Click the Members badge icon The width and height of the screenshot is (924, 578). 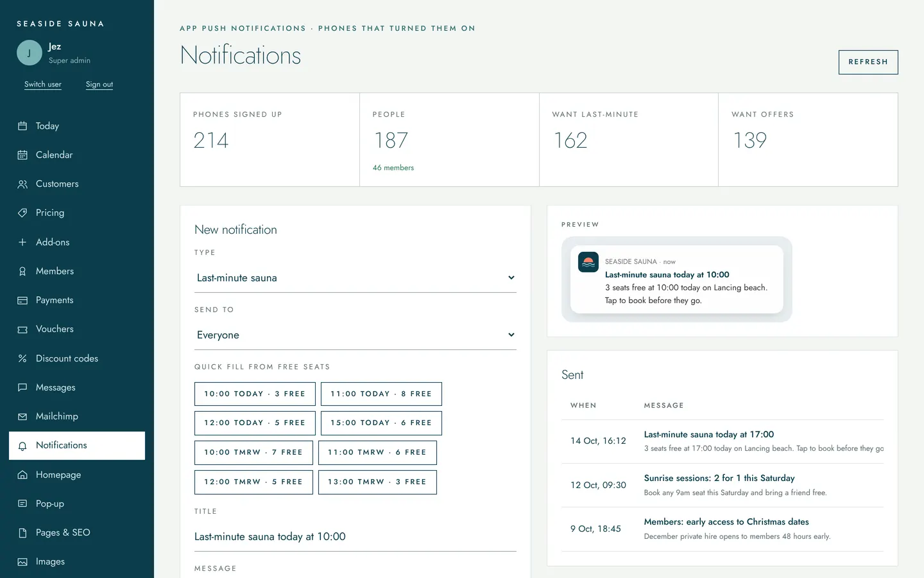tap(22, 271)
